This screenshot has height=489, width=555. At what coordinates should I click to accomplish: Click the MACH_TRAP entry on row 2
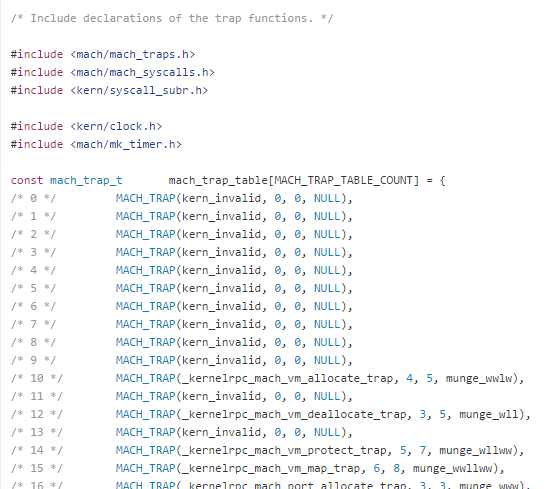[234, 234]
